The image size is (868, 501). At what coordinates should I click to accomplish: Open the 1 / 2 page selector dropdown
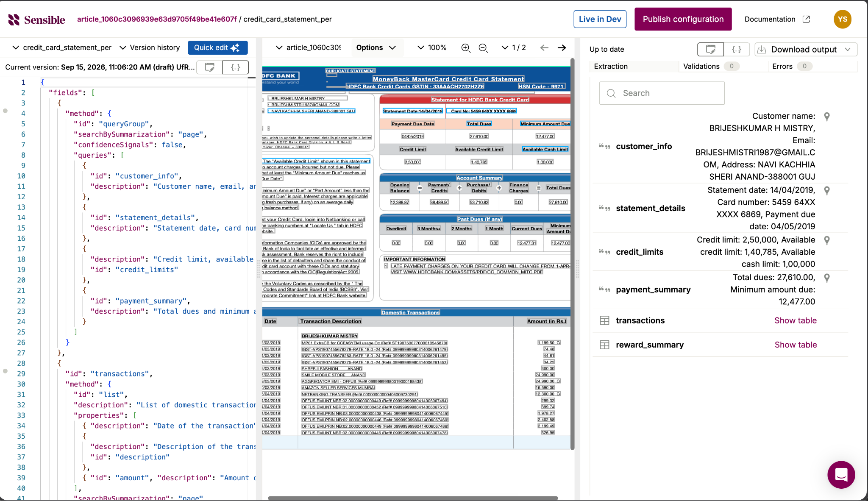point(513,47)
